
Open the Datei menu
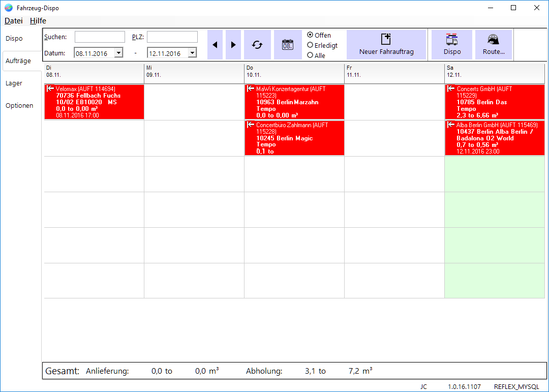pyautogui.click(x=14, y=21)
